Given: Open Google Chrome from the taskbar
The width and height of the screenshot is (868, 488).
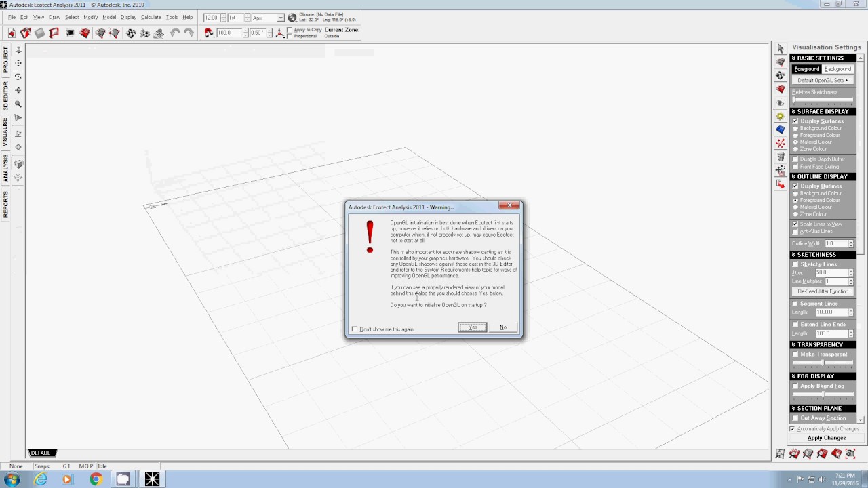Looking at the screenshot, I should (96, 479).
